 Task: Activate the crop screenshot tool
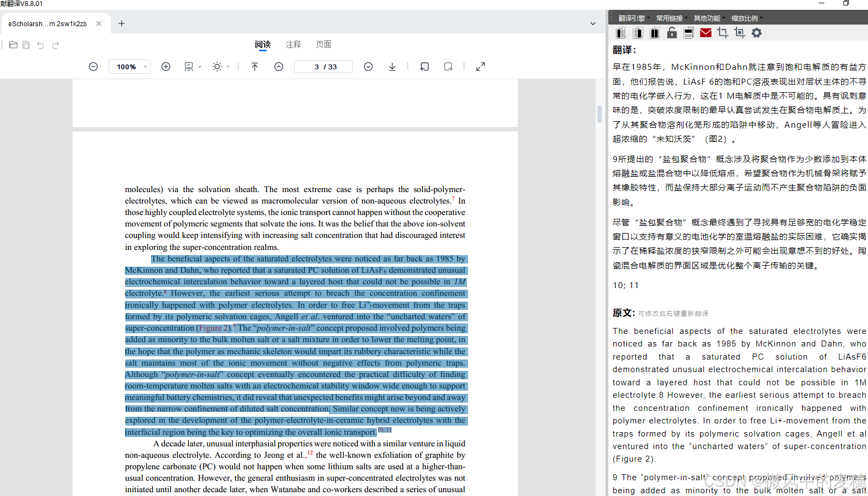click(x=722, y=33)
